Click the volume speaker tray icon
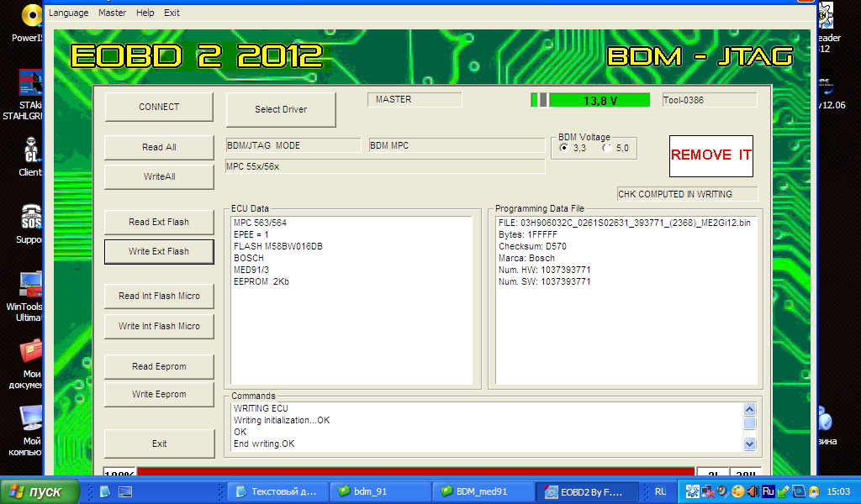 [x=753, y=491]
